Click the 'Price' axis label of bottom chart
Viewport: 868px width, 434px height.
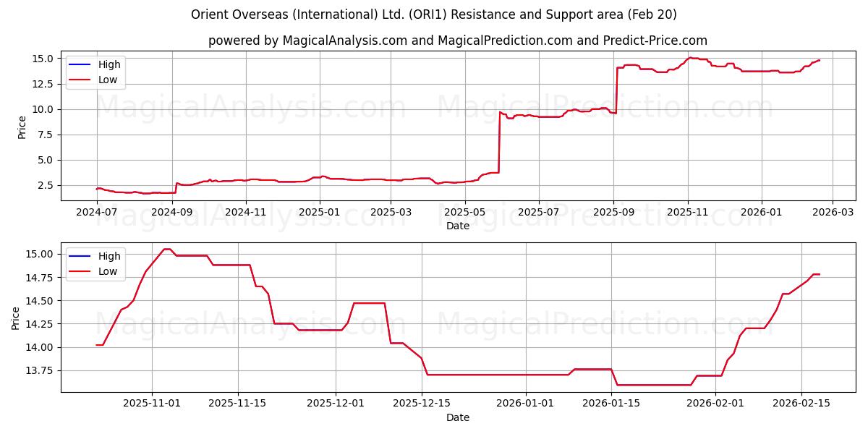[x=17, y=318]
